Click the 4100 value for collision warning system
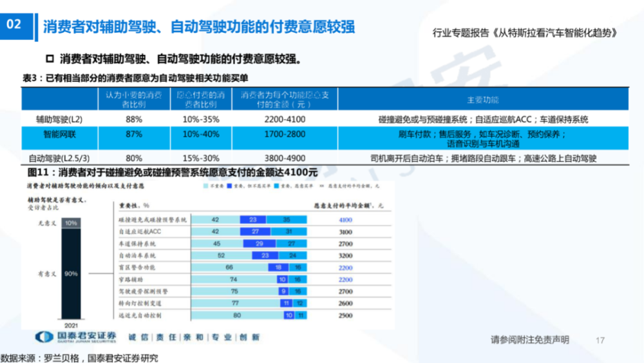The width and height of the screenshot is (644, 363). coord(345,220)
